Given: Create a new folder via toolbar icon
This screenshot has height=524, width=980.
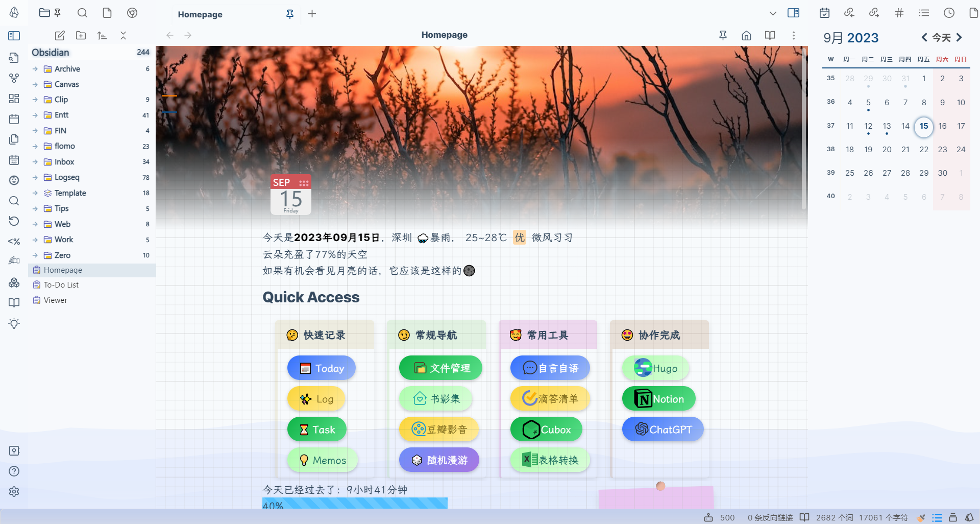Looking at the screenshot, I should (81, 35).
